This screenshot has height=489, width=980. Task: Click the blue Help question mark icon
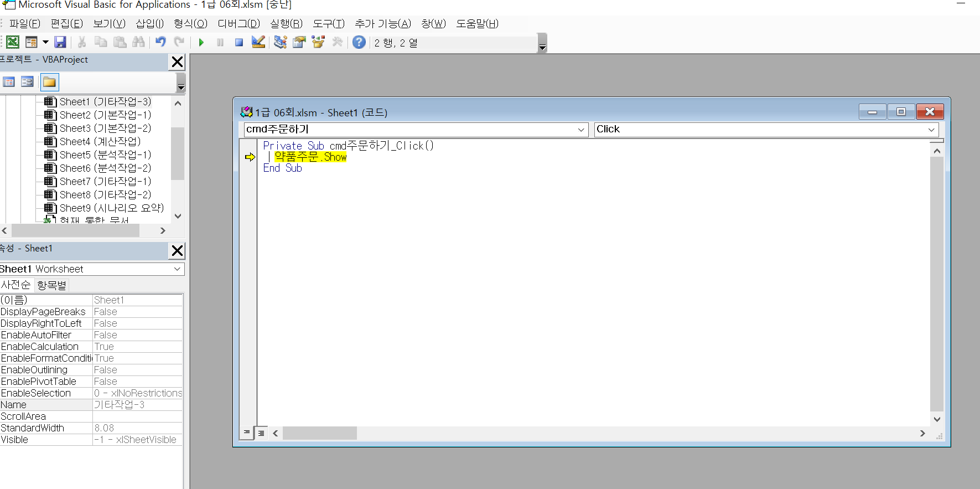[x=359, y=42]
